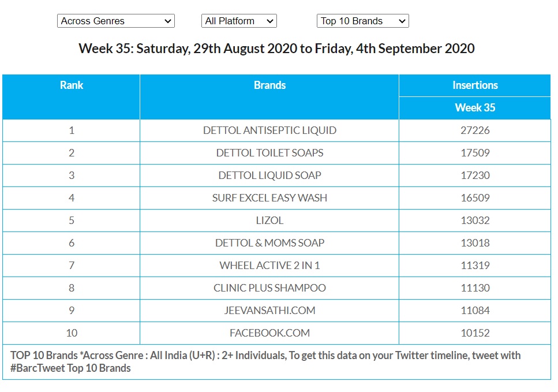Open the Across Genres dropdown

click(115, 21)
